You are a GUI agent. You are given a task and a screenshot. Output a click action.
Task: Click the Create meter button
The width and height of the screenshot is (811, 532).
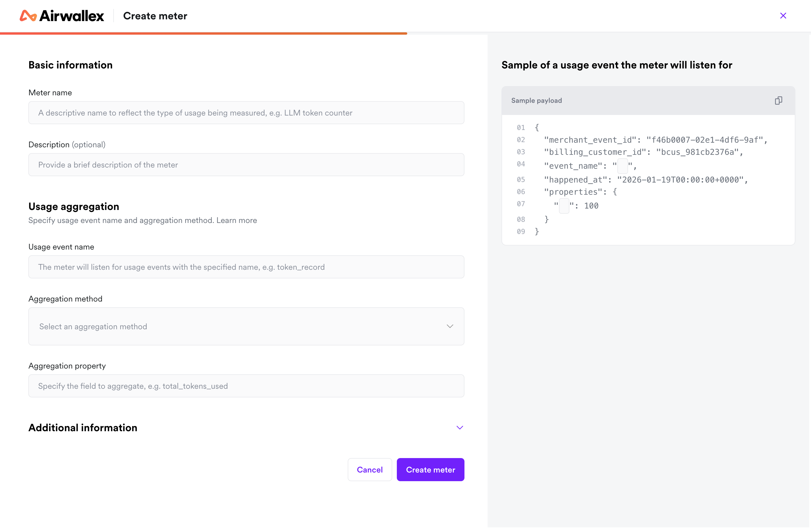point(430,470)
